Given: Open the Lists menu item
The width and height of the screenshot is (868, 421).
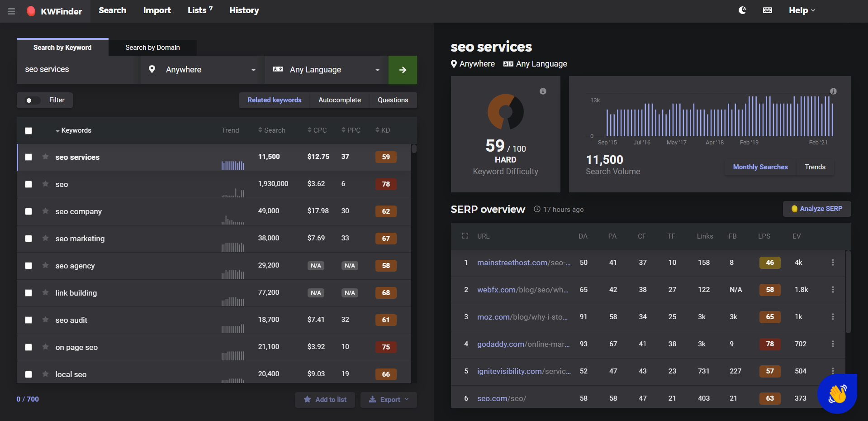Looking at the screenshot, I should pyautogui.click(x=200, y=10).
